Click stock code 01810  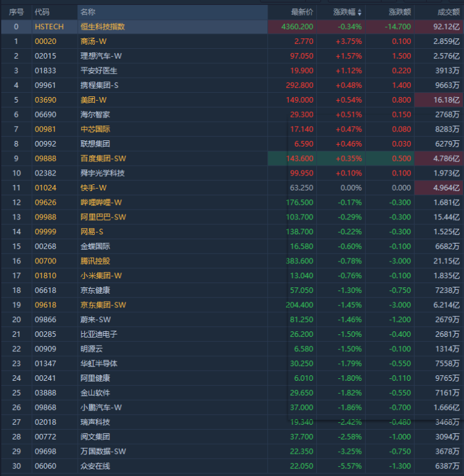(x=46, y=276)
